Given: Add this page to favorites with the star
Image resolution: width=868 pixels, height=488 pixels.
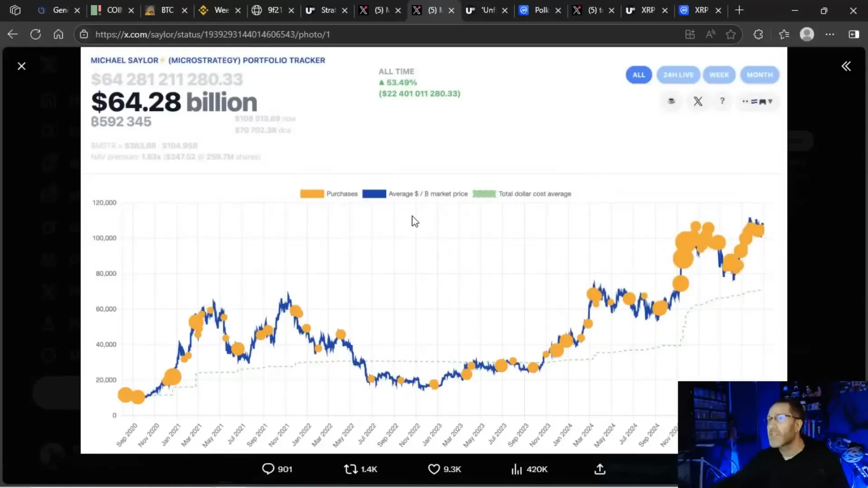Looking at the screenshot, I should [x=731, y=34].
